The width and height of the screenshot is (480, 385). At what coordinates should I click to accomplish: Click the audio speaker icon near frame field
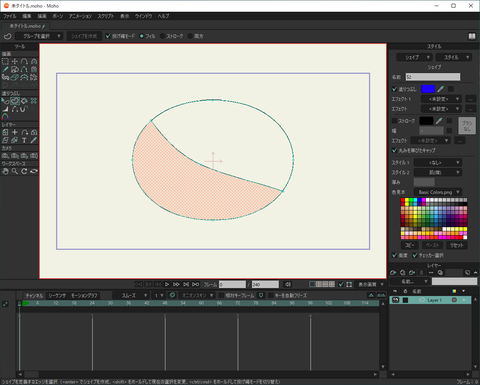(288, 284)
